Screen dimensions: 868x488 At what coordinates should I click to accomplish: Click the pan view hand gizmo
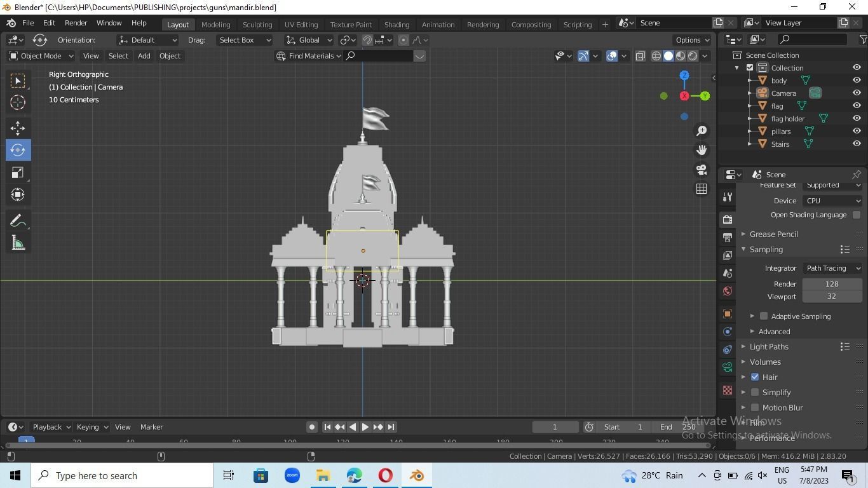click(x=702, y=150)
